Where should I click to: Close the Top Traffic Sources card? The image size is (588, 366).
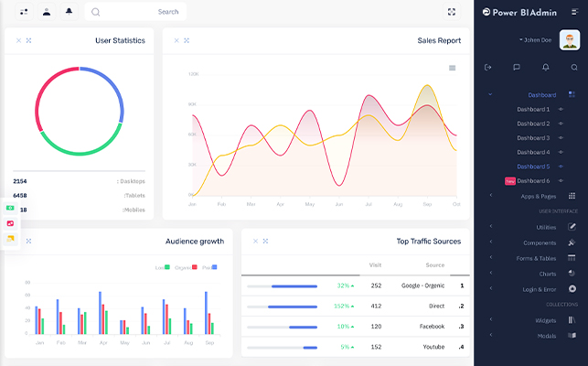pos(255,241)
